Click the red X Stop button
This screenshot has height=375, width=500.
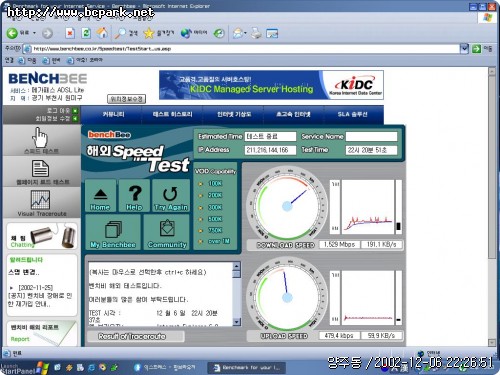pyautogui.click(x=70, y=33)
